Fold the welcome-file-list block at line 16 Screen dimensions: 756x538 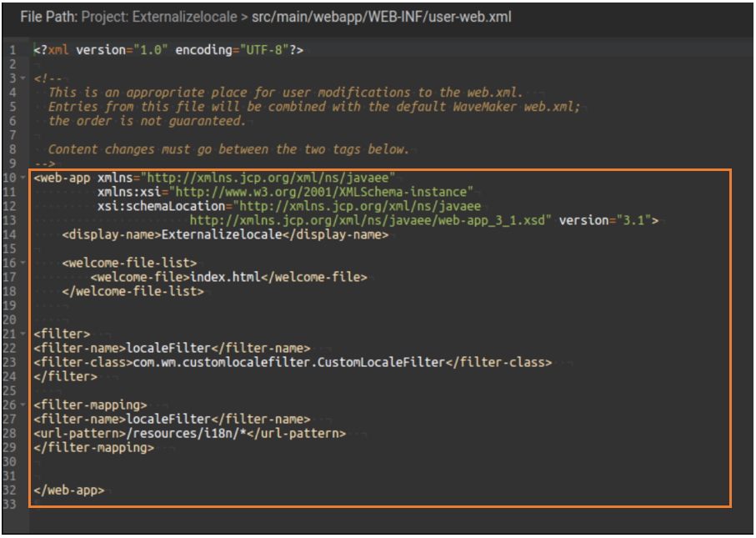click(24, 263)
